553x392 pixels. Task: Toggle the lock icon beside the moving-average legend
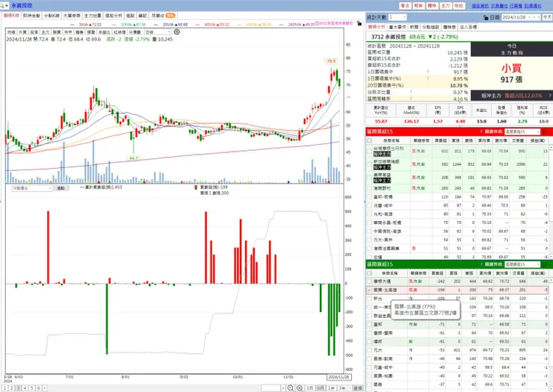pos(359,23)
